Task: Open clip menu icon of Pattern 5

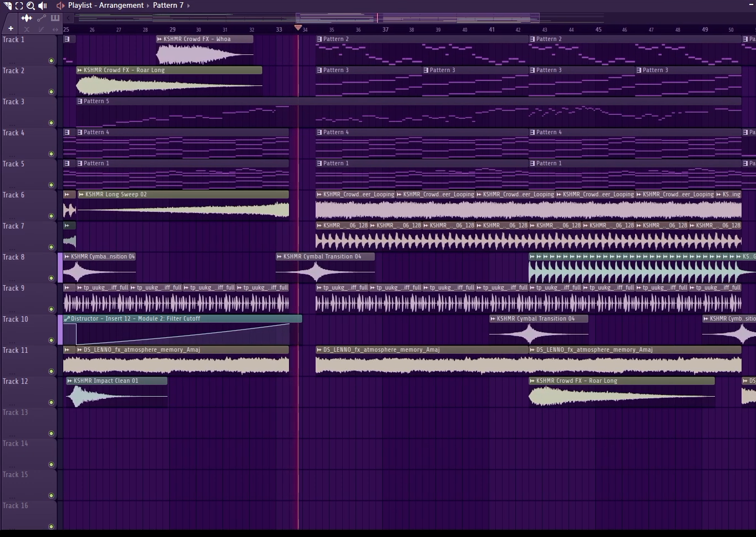Action: (80, 102)
